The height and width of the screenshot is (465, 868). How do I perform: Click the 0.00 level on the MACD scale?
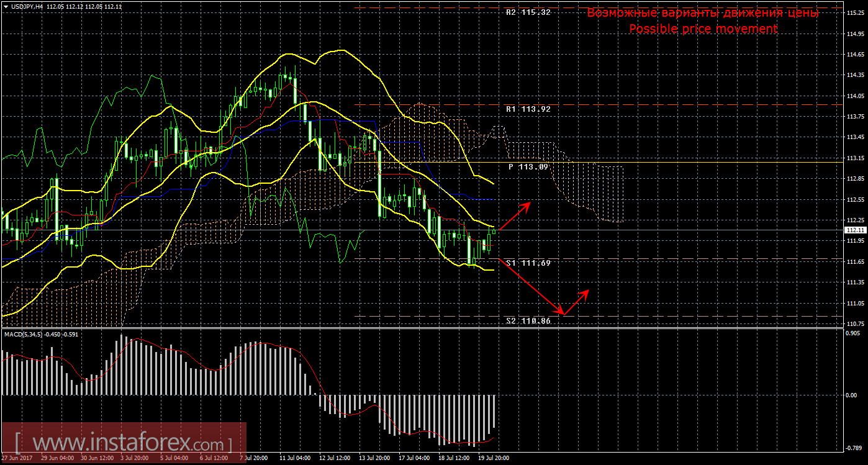[x=852, y=395]
